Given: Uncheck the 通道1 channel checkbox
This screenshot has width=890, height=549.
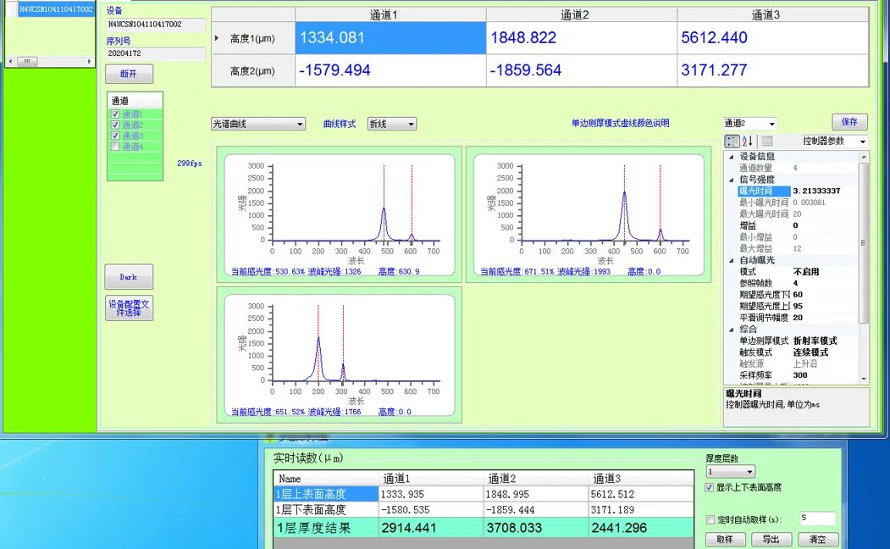Looking at the screenshot, I should (115, 114).
